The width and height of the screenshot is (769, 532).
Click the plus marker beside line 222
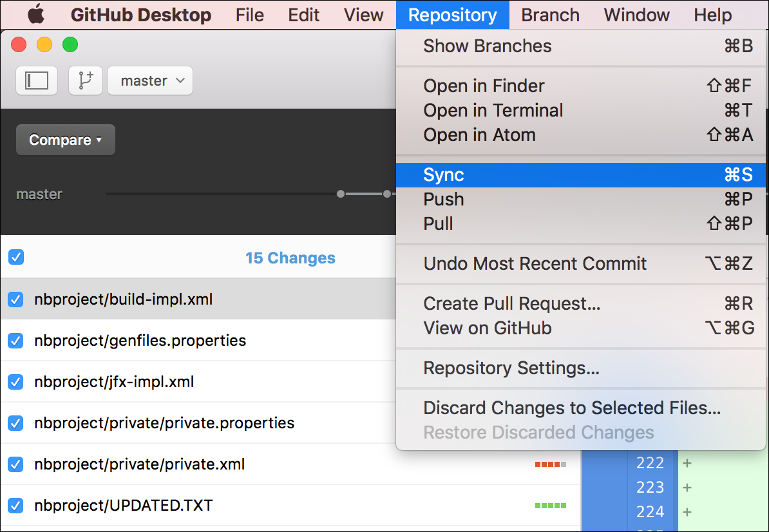coord(687,463)
